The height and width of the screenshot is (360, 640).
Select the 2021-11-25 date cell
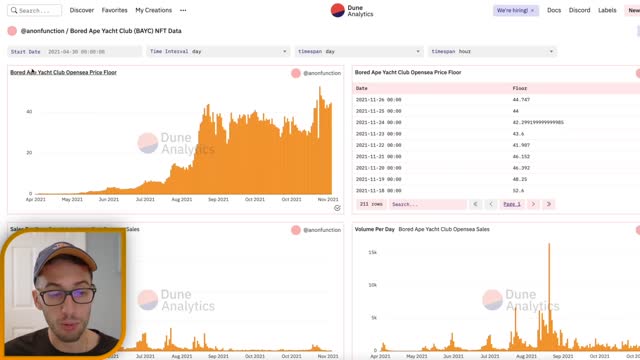378,111
